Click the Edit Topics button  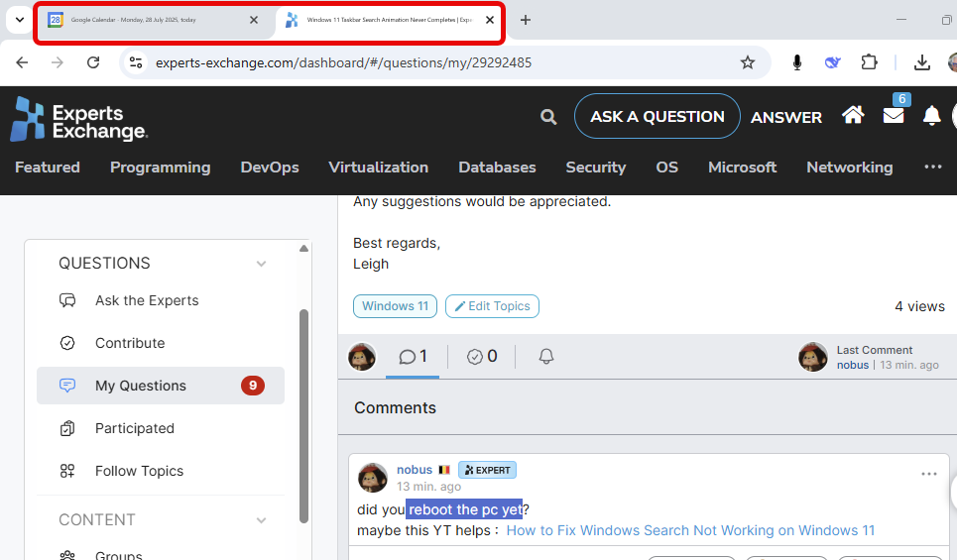[x=492, y=306]
